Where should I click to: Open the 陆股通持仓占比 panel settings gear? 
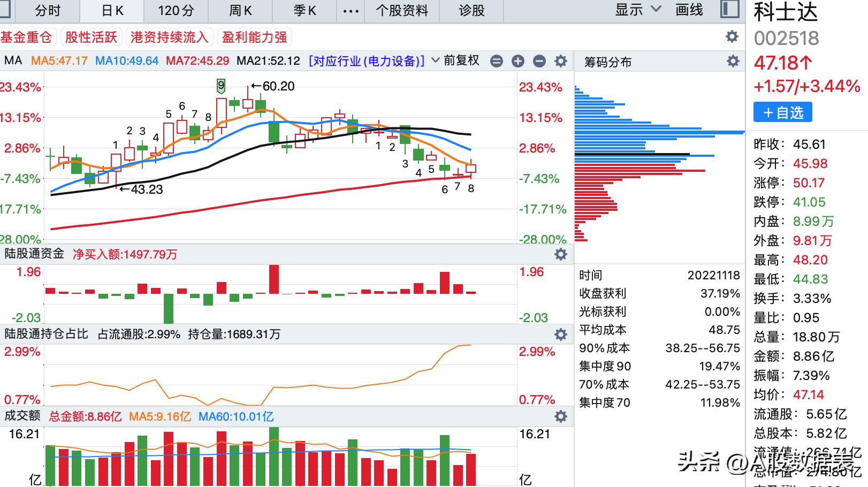(x=561, y=334)
